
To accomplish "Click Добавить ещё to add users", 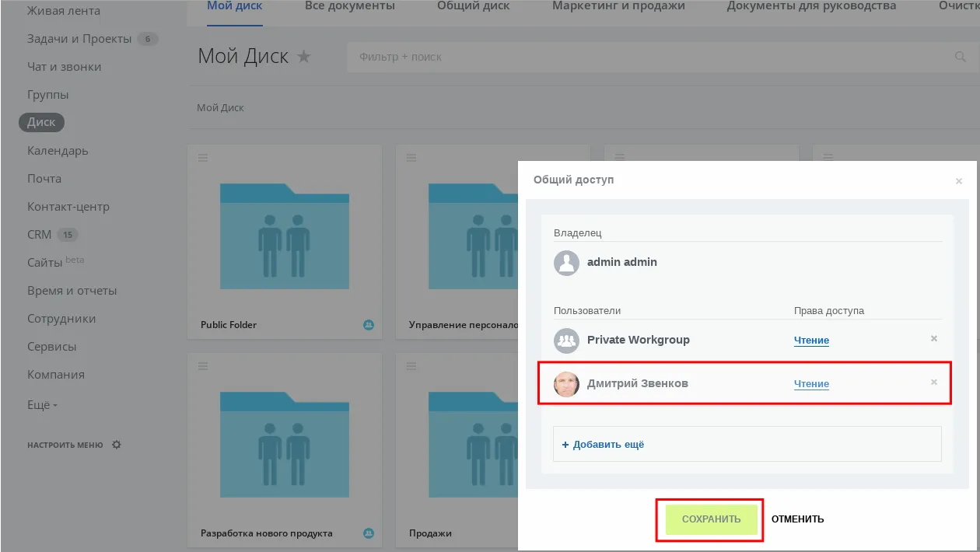I will click(604, 445).
